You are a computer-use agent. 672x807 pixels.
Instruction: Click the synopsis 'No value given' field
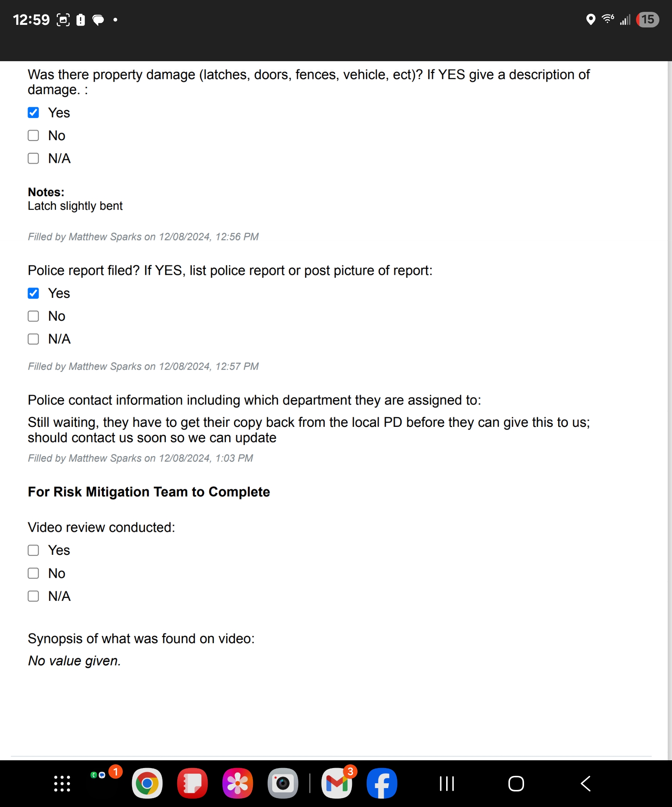click(75, 661)
